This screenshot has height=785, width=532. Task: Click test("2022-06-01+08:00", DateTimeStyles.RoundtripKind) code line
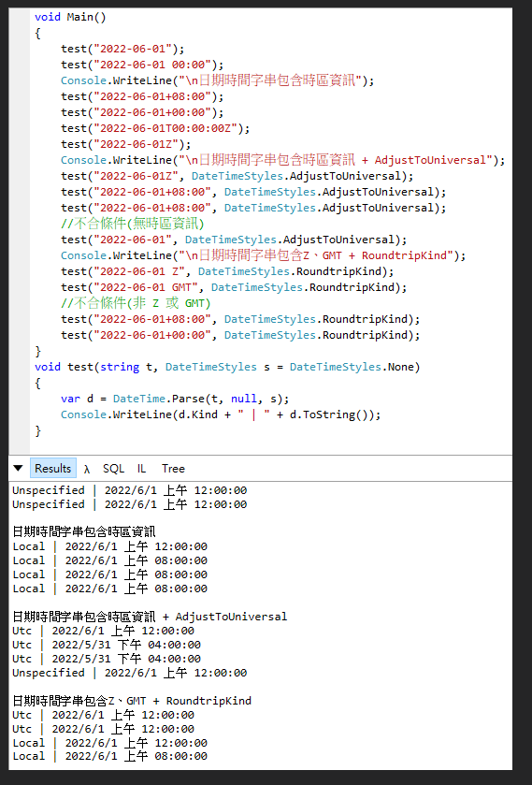pyautogui.click(x=240, y=319)
